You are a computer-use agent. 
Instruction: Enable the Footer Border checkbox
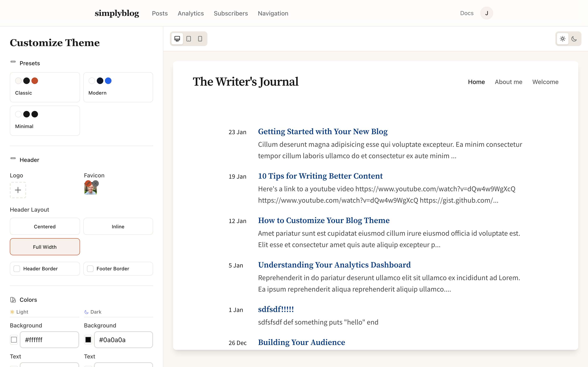(90, 269)
